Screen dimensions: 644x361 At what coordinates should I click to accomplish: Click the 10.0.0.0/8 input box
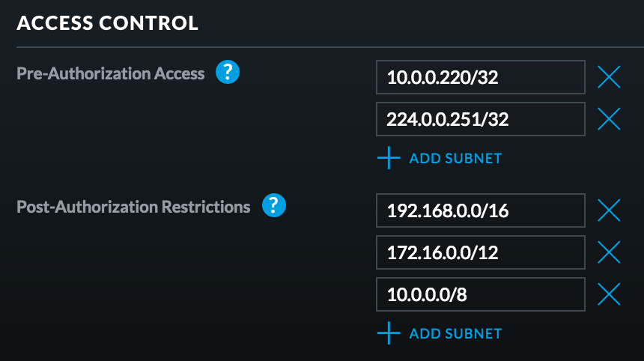click(481, 294)
